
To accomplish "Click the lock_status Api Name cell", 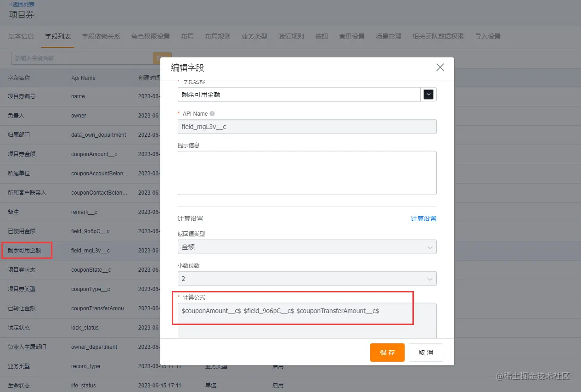I will pyautogui.click(x=85, y=328).
